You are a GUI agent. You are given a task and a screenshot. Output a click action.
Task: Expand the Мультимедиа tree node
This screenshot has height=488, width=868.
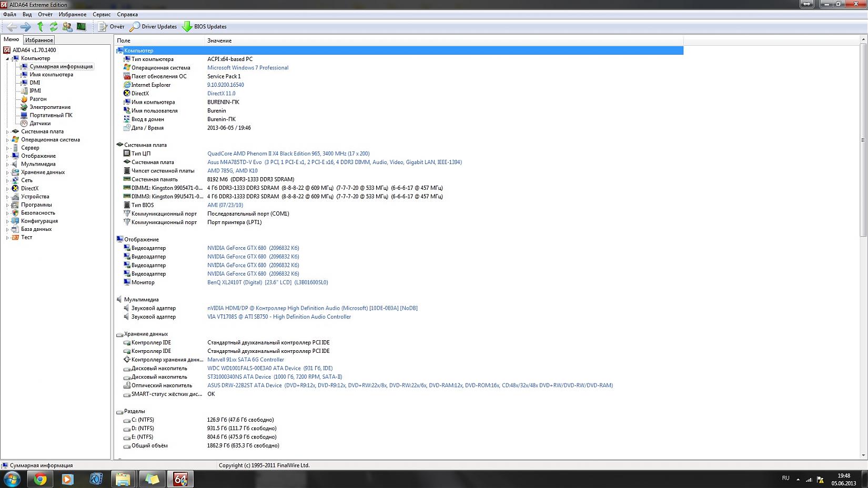7,164
